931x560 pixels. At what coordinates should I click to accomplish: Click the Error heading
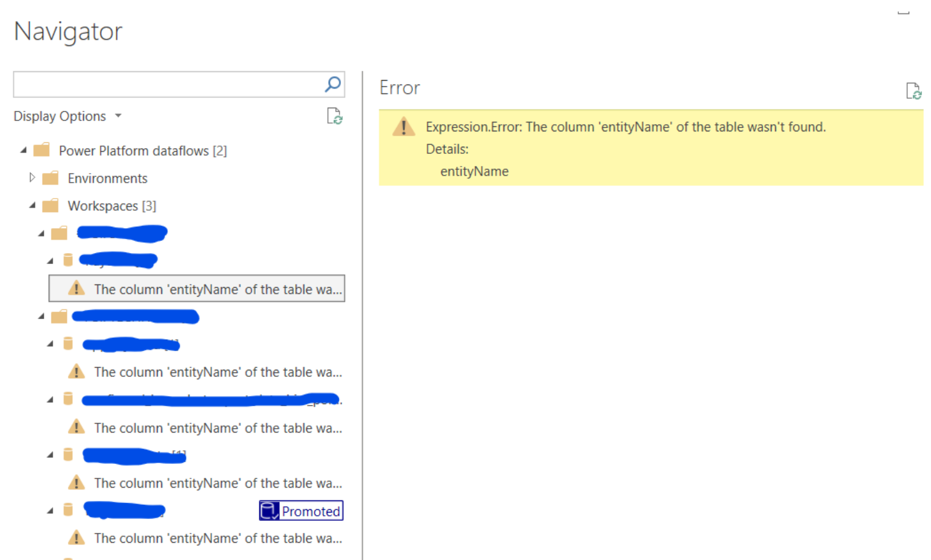click(x=400, y=88)
